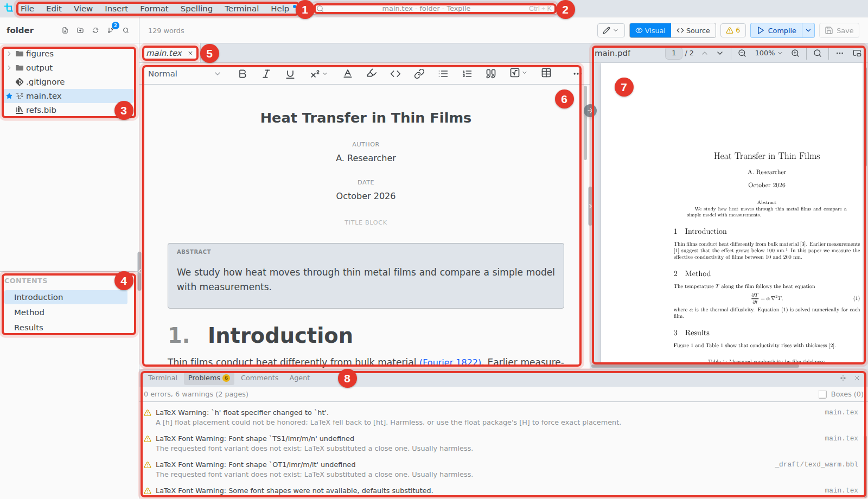This screenshot has width=868, height=499.
Task: Select the highlighter tool
Action: point(372,74)
